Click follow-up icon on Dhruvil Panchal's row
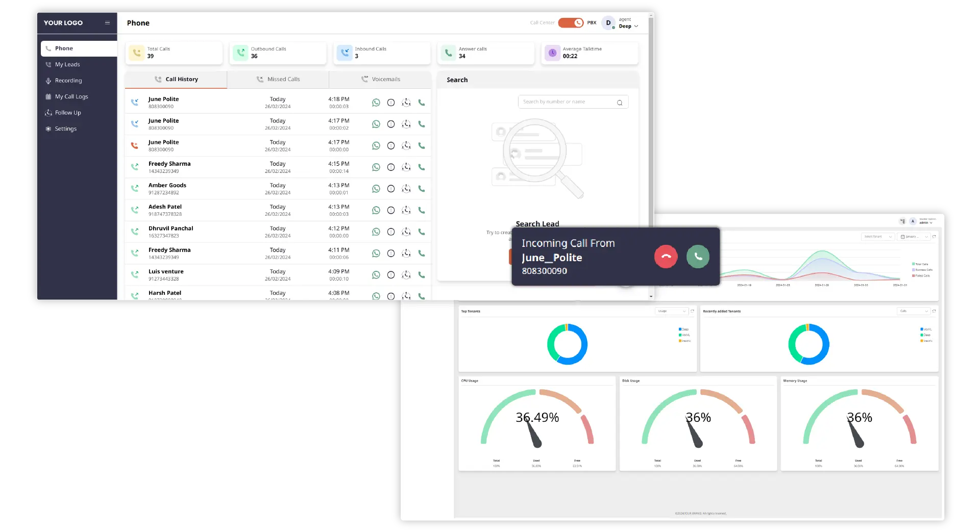This screenshot has height=532, width=980. tap(406, 232)
